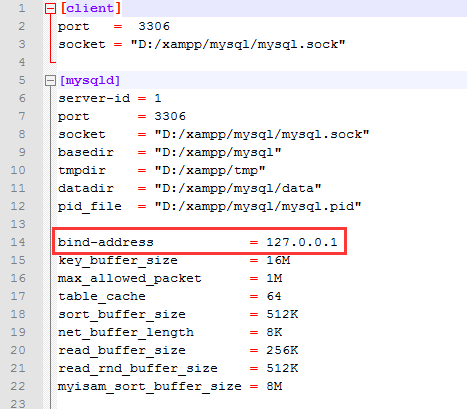Click the client port value 3306
Image resolution: width=467 pixels, height=409 pixels.
(154, 26)
